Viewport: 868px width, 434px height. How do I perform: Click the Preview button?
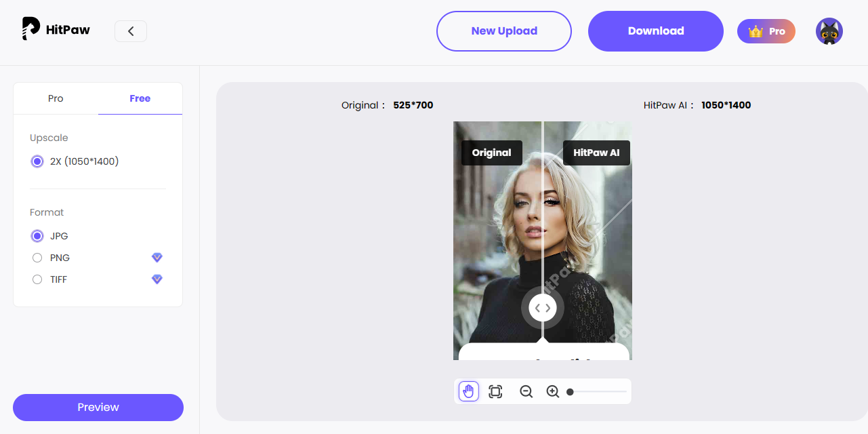98,408
